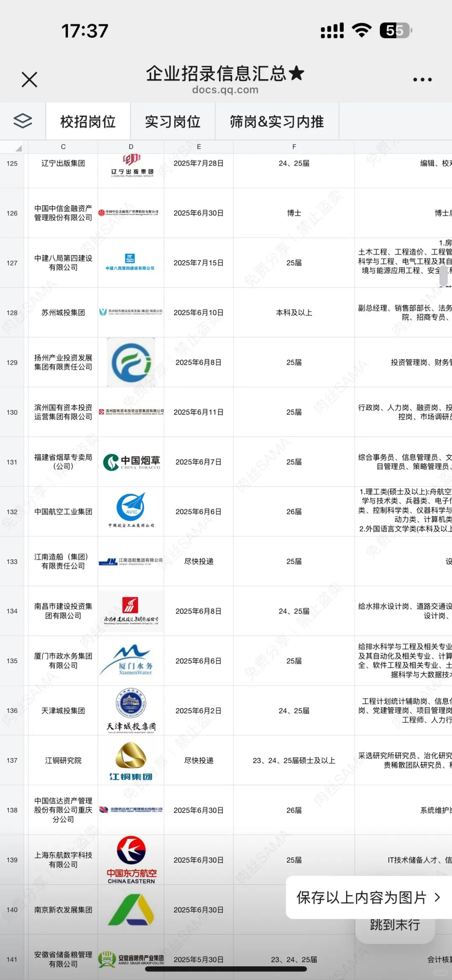452x980 pixels.
Task: Tap the AVIC 中国航空工业 logo
Action: pyautogui.click(x=131, y=511)
